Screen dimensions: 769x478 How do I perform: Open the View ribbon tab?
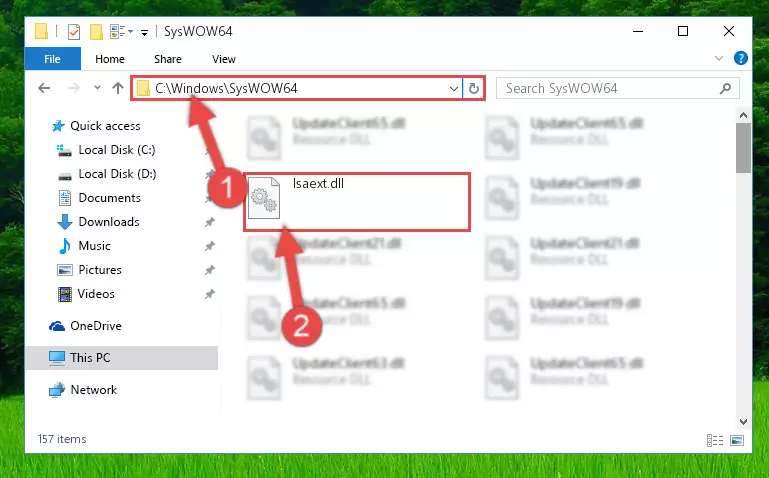tap(224, 59)
